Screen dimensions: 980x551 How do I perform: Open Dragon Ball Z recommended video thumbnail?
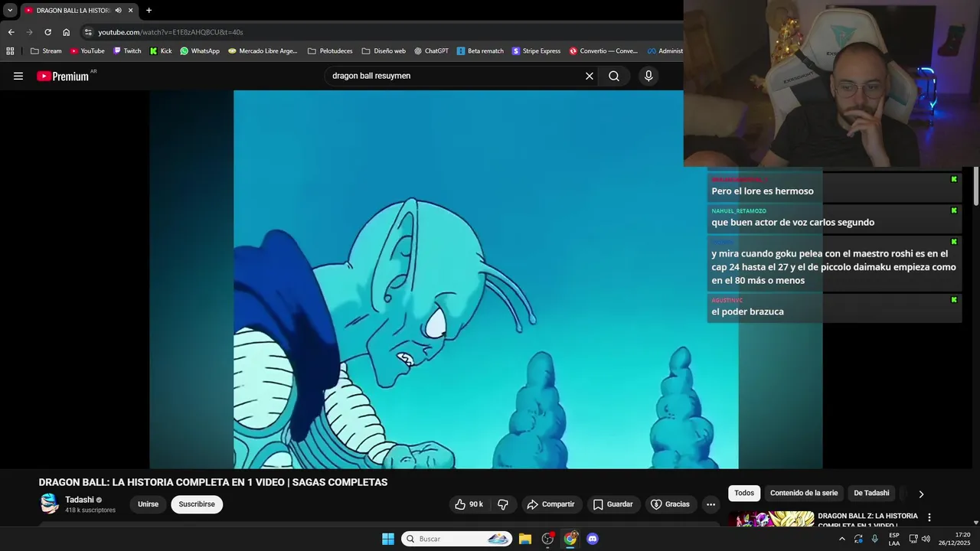click(771, 520)
